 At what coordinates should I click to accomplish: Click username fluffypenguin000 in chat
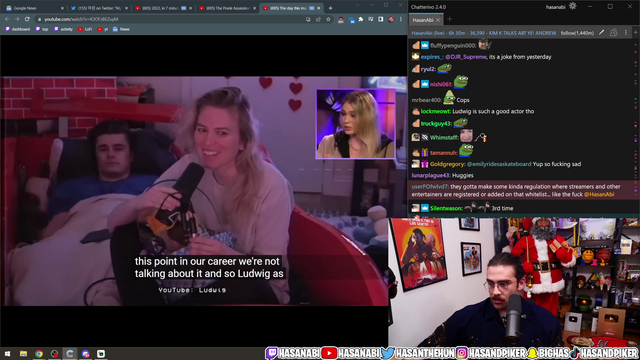(453, 46)
